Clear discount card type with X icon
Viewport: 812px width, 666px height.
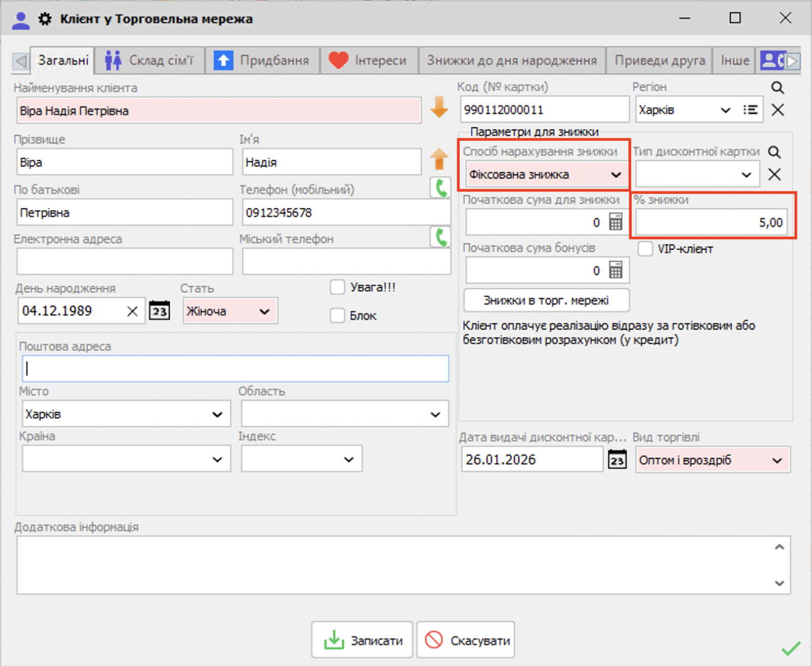pyautogui.click(x=774, y=174)
